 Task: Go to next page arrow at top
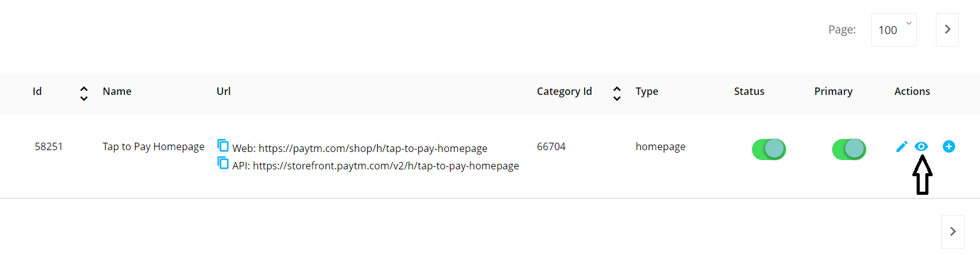(x=947, y=30)
